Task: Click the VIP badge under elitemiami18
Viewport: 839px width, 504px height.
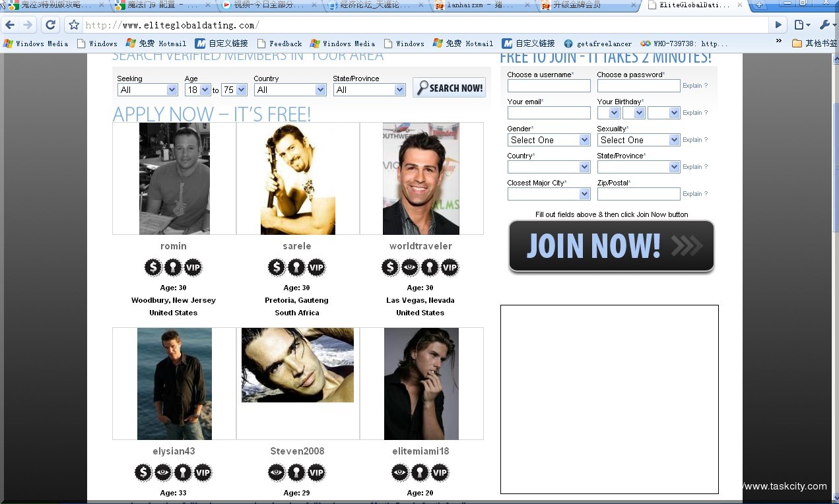Action: (440, 472)
